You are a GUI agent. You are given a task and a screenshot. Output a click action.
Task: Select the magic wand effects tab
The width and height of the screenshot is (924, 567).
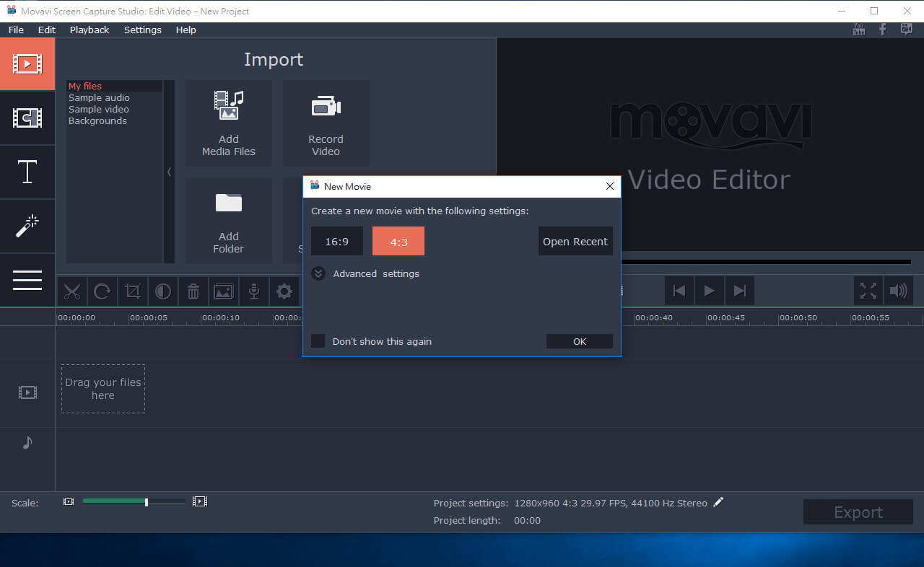click(27, 226)
